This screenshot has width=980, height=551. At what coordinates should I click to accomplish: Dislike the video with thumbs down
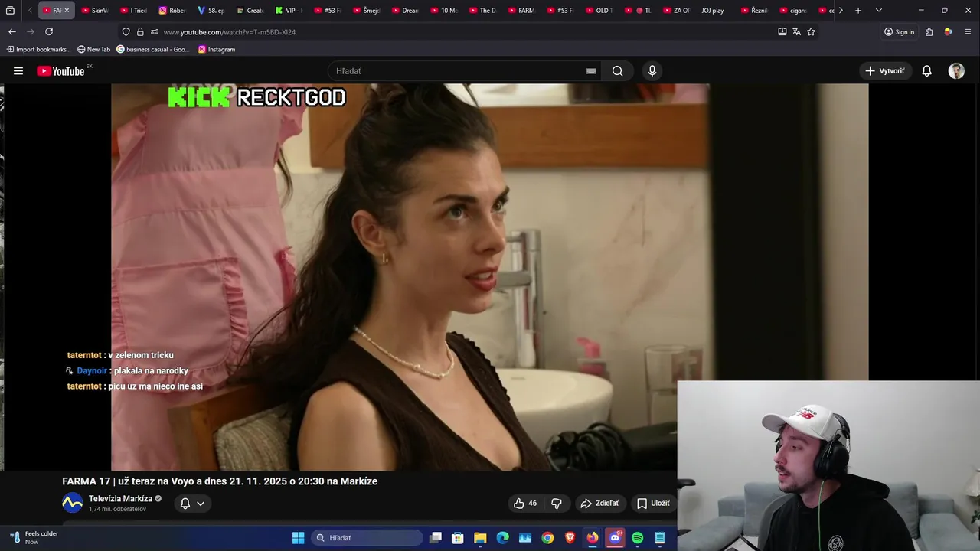pyautogui.click(x=557, y=504)
